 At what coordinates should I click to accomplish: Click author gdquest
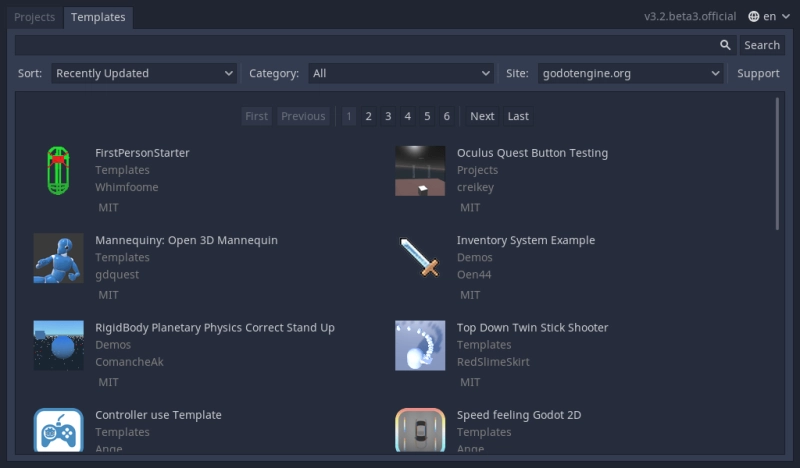117,275
